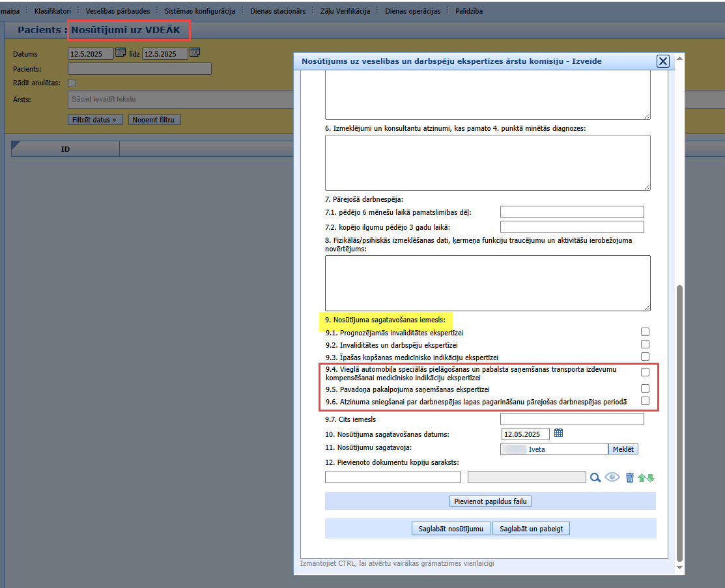Screen dimensions: 725x588
Task: Open Dienas operācijas menu
Action: click(412, 11)
